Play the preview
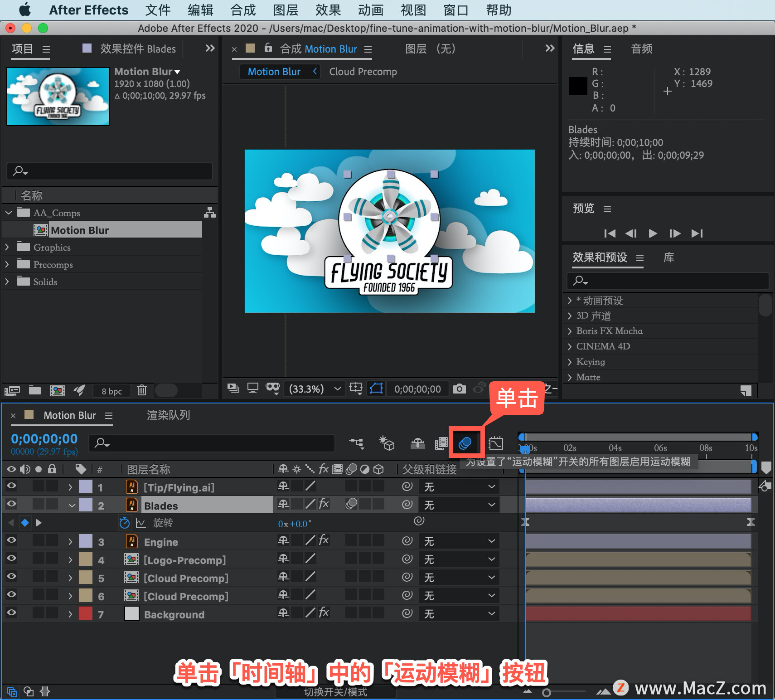Viewport: 775px width, 700px height. tap(653, 233)
